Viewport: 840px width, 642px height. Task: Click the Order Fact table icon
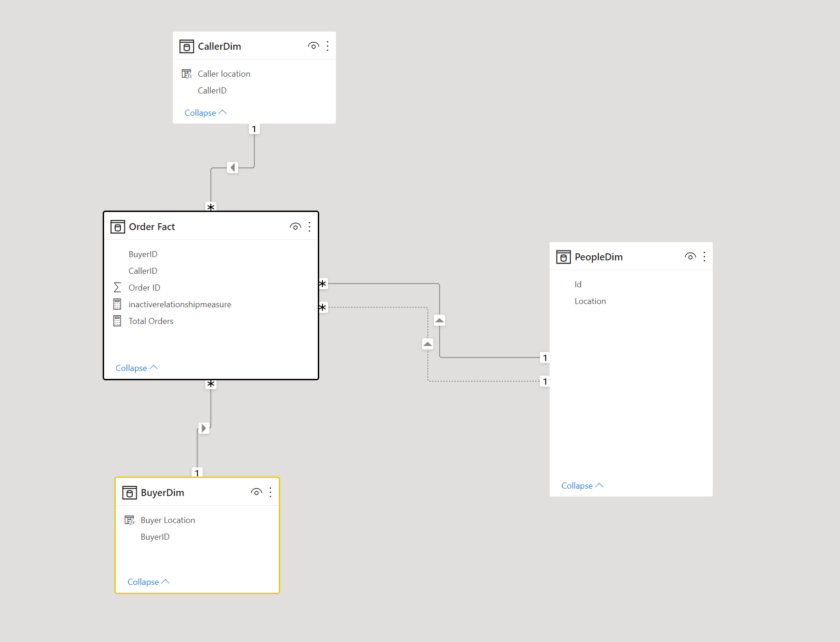(x=118, y=227)
